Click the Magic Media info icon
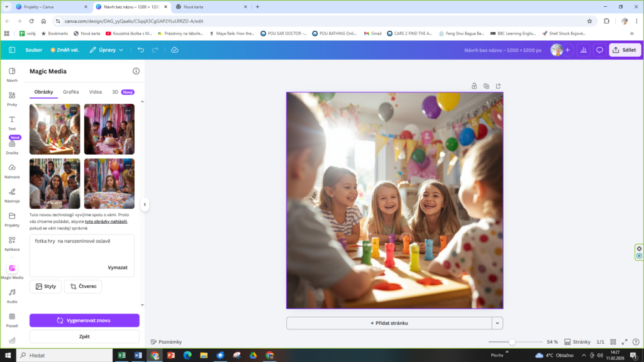644x362 pixels. pos(136,72)
